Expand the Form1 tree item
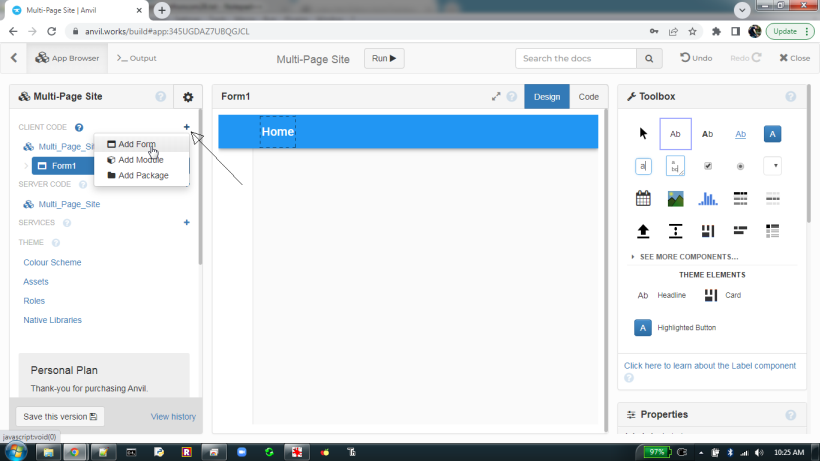This screenshot has width=820, height=461. (x=24, y=166)
